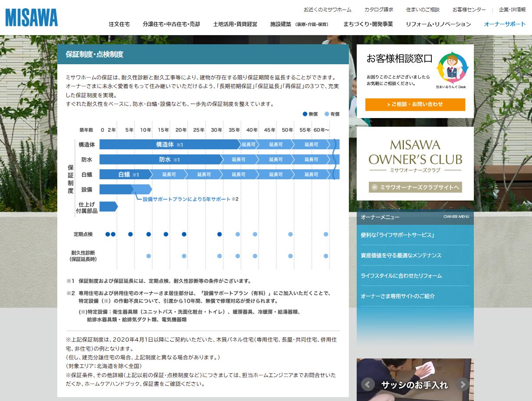
Task: Open お近くのミサワホーム link
Action: coord(328,10)
